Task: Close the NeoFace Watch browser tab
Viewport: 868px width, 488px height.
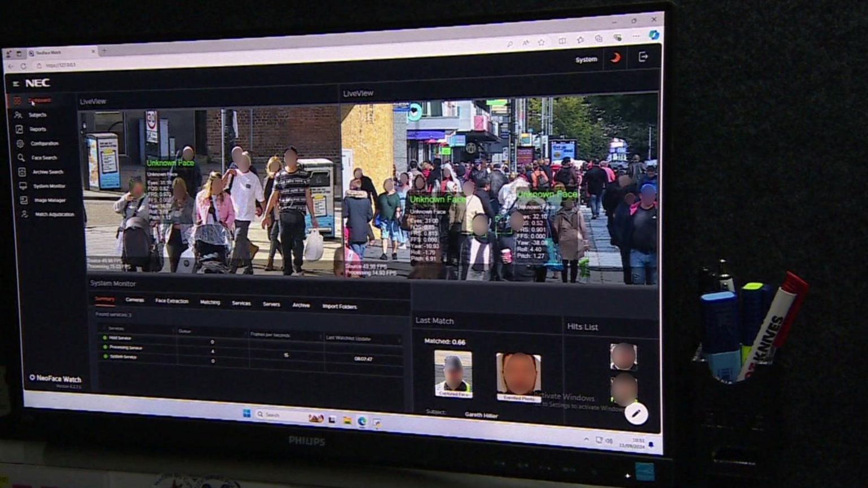Action: pos(93,51)
